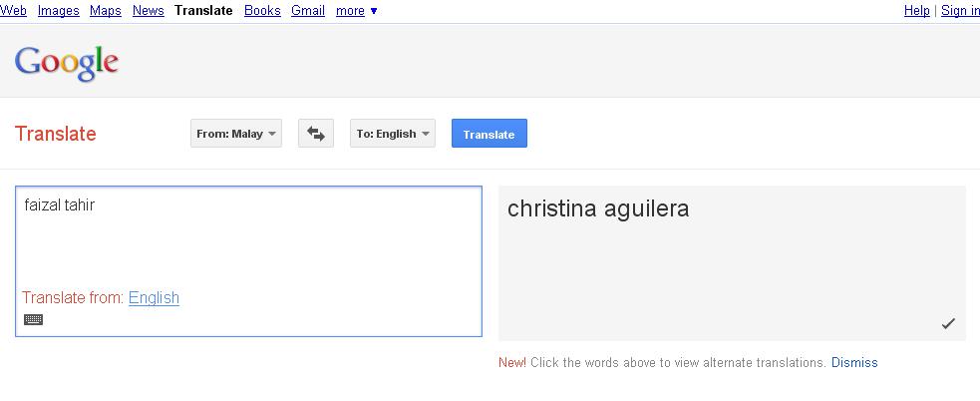980x401 pixels.
Task: Click the word aguilera in the translation
Action: click(646, 208)
